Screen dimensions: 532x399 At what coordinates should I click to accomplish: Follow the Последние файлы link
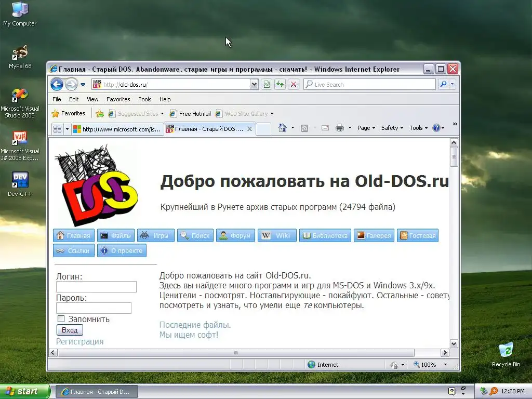point(195,325)
